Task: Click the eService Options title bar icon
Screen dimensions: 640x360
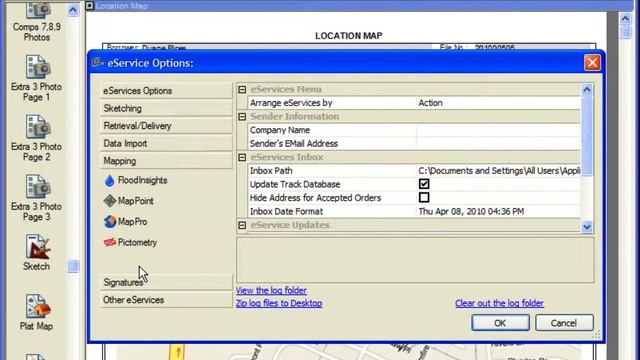Action: [98, 62]
